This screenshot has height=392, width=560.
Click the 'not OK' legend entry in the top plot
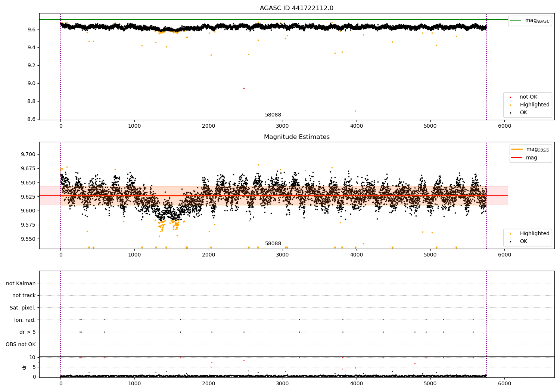coord(528,97)
